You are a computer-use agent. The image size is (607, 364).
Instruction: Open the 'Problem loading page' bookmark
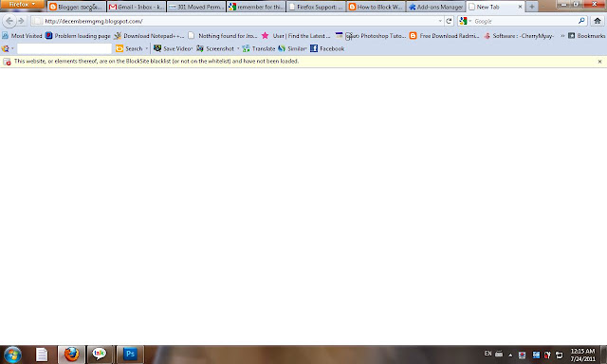(78, 36)
